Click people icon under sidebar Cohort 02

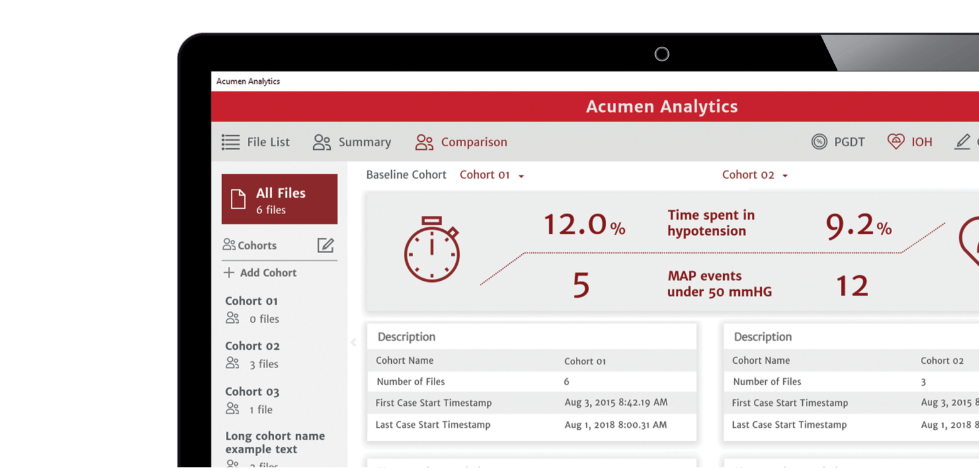(233, 363)
